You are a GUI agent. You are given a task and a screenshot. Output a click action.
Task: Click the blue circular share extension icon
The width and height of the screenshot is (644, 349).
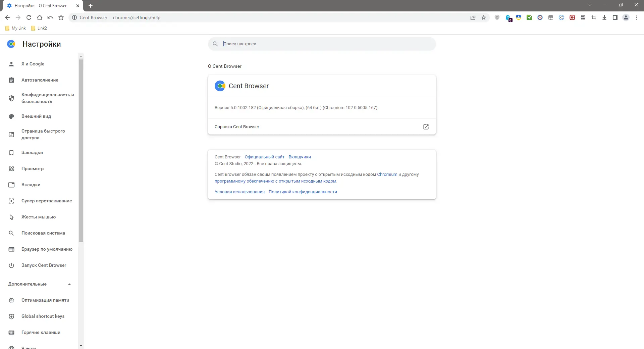[561, 17]
